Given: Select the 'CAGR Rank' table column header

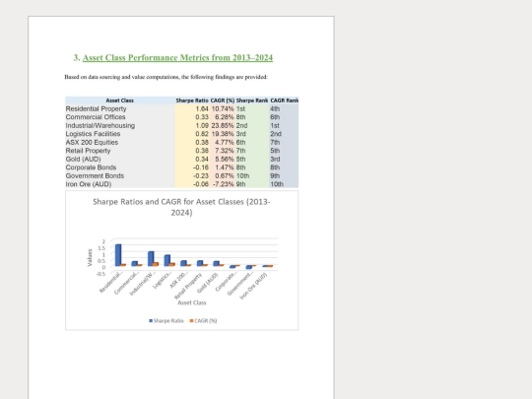Looking at the screenshot, I should 285,100.
